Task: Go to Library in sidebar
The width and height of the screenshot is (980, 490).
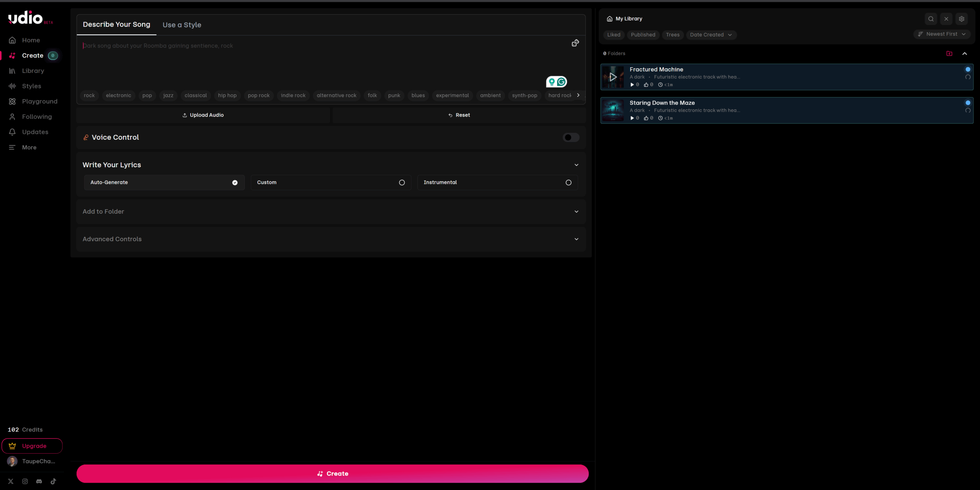Action: pyautogui.click(x=26, y=71)
